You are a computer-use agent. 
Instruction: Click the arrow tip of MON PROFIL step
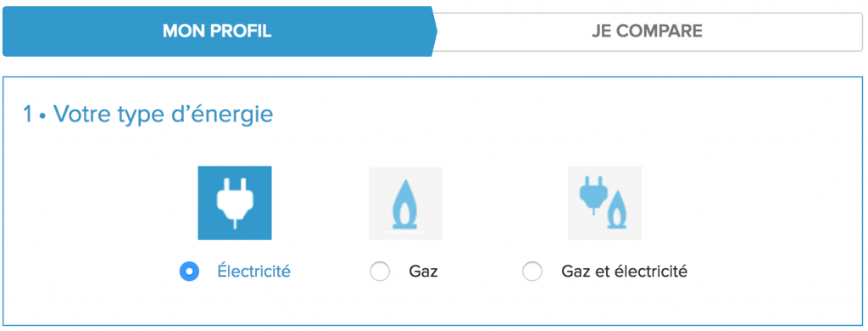435,31
